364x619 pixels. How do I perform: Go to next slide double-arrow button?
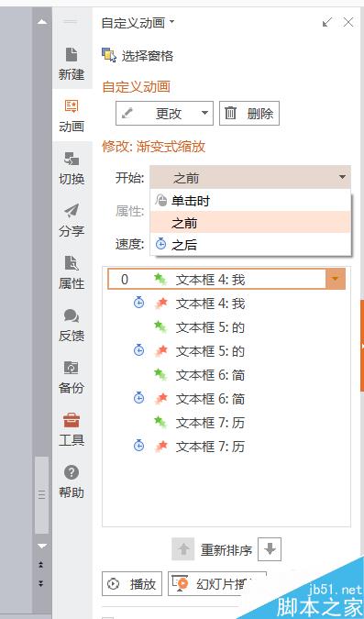pos(41,583)
